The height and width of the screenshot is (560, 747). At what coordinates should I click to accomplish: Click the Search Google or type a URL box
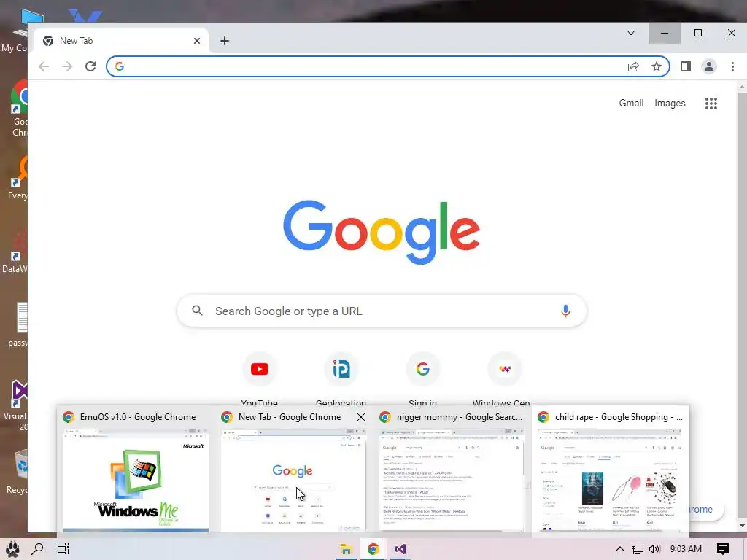click(382, 311)
